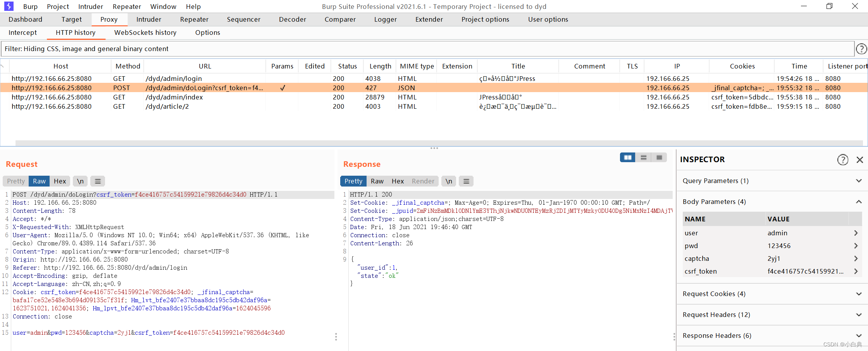Switch Request view to Hex

(x=60, y=181)
